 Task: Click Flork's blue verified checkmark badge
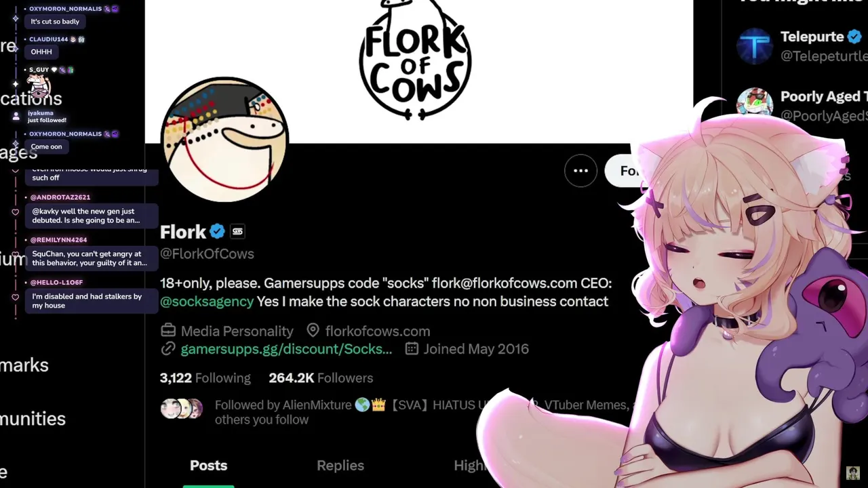tap(217, 232)
